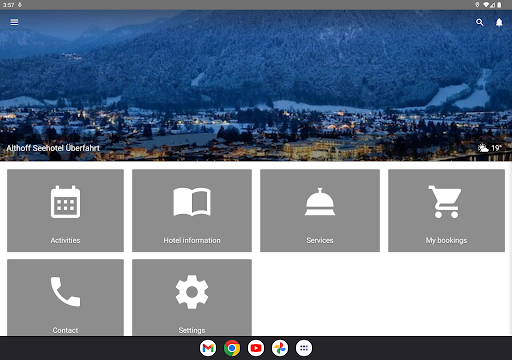
Task: Launch Chrome from the taskbar
Action: [x=232, y=348]
